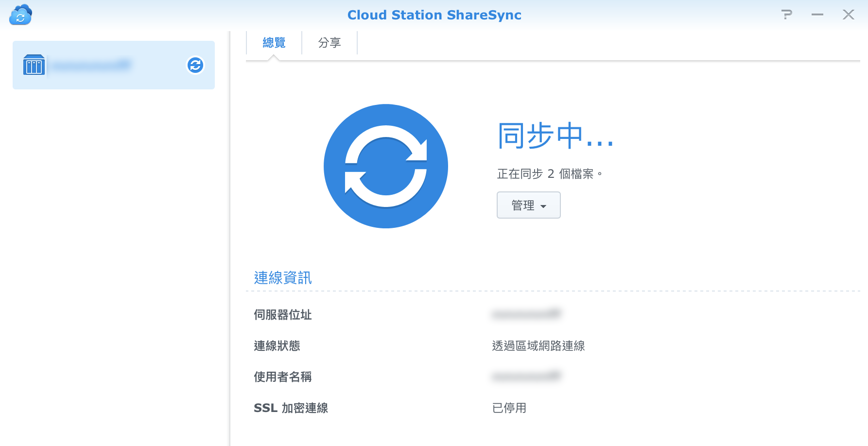Screen dimensions: 868x446
Task: Click the 已停用 SSL status value
Action: coord(509,408)
